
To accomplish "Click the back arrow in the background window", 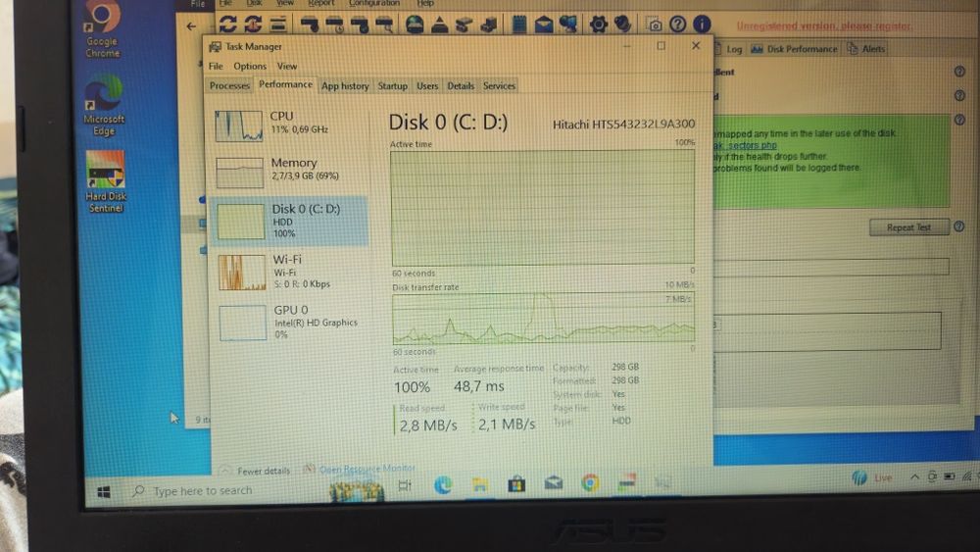I will tap(191, 26).
